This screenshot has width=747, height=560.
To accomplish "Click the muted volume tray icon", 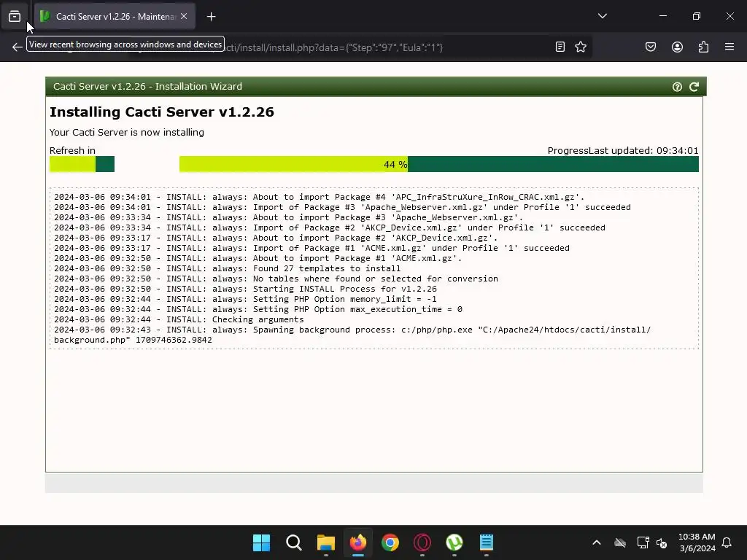I will click(662, 542).
